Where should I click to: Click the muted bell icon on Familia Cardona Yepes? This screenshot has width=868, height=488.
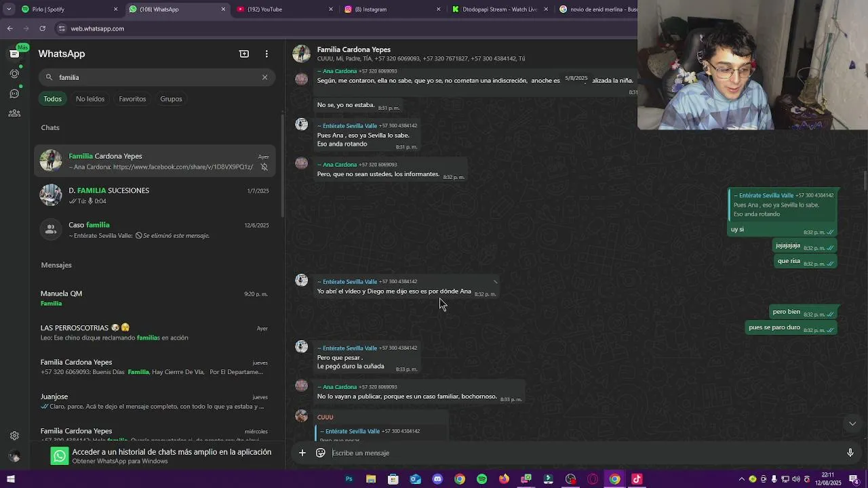264,167
